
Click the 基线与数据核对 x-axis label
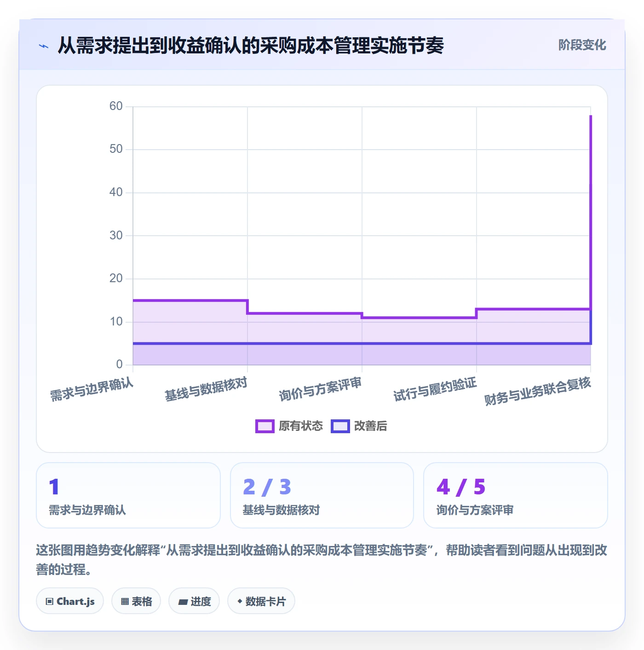[206, 389]
